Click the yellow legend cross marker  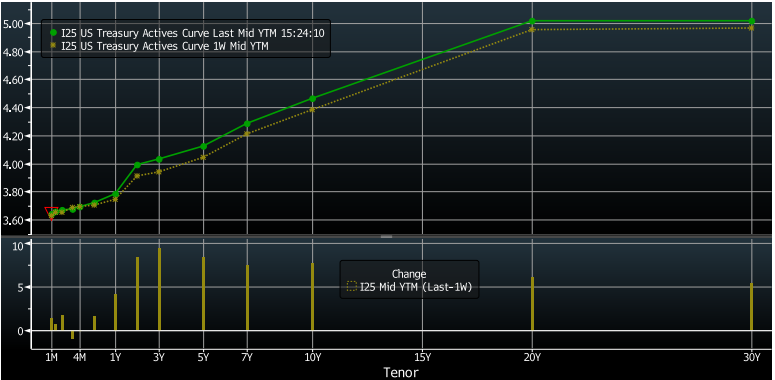point(53,45)
